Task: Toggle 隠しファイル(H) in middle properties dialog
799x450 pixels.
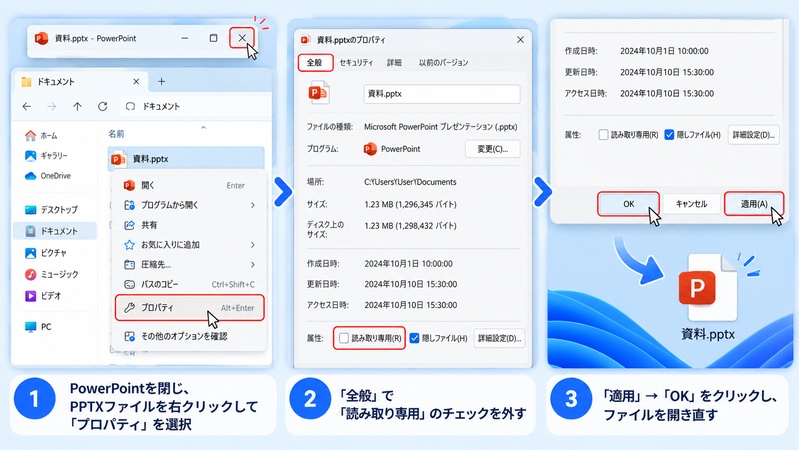Action: (414, 338)
